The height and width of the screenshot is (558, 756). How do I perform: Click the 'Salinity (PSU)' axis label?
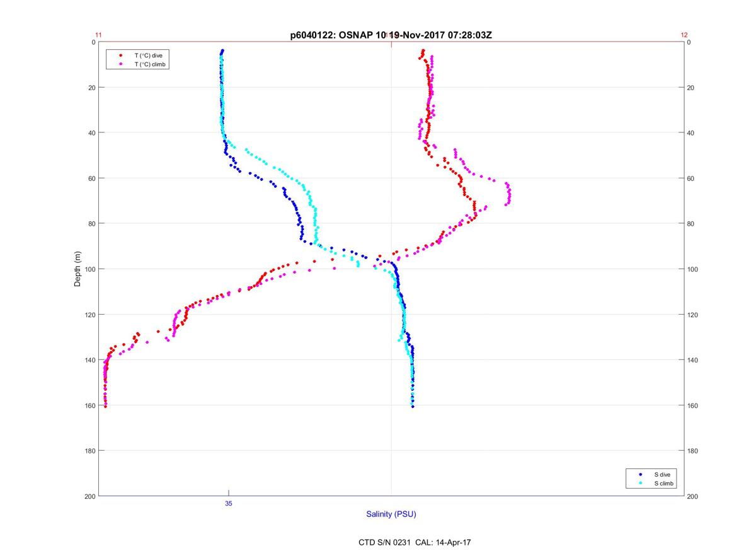point(391,514)
